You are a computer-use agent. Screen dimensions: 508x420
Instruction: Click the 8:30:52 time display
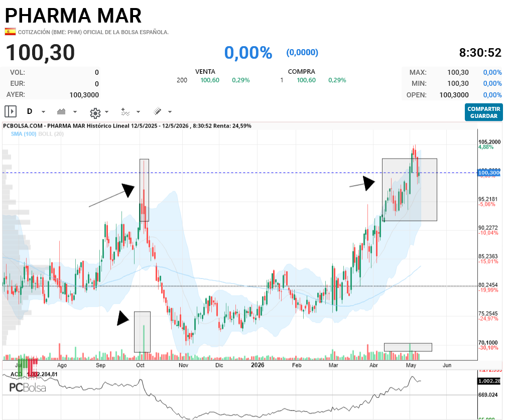tap(480, 53)
